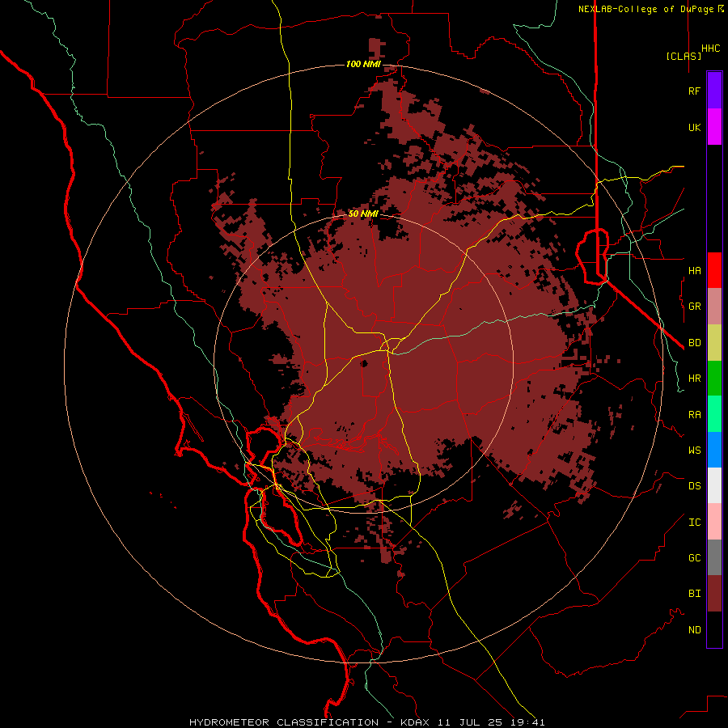Click the ND black legend swatch
Screen dimensions: 728x728
[714, 629]
